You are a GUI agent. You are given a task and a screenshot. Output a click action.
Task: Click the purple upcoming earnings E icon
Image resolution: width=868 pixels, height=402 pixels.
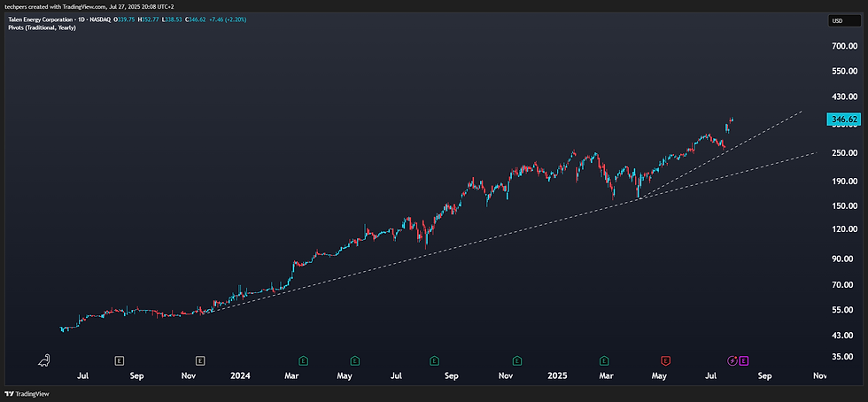pos(743,361)
